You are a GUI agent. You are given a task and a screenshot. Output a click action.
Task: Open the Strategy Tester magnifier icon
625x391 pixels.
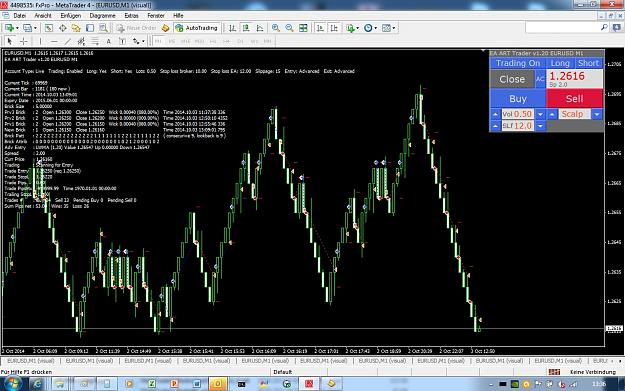(x=103, y=28)
